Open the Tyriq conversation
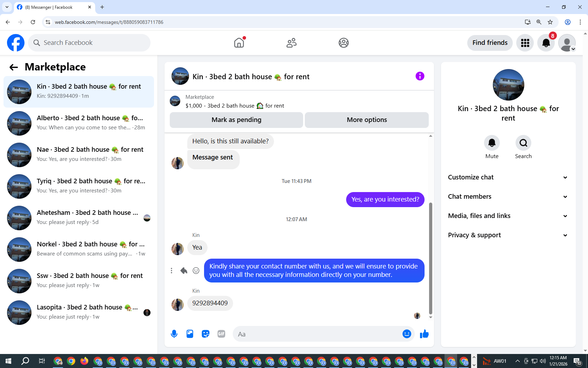This screenshot has height=368, width=588. 79,186
